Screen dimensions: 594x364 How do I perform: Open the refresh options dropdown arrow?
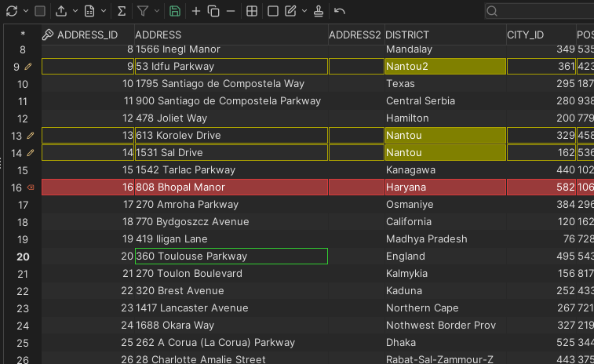coord(26,11)
